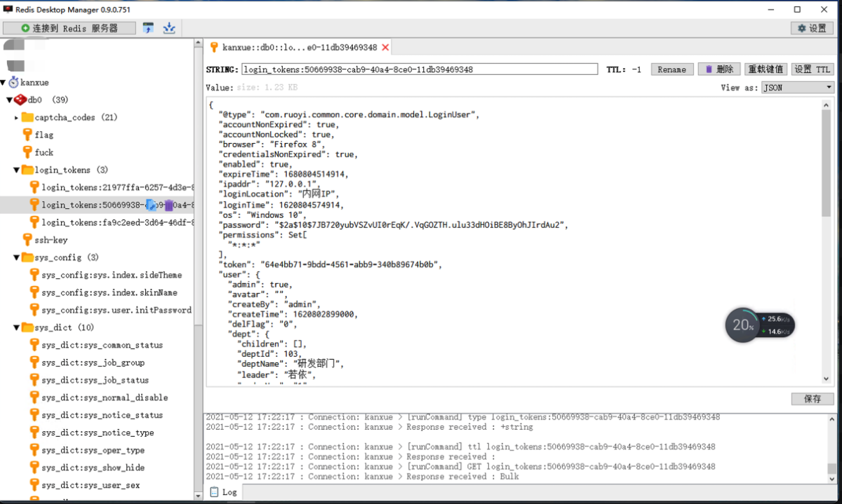Click the key icon beside flag

[27, 135]
